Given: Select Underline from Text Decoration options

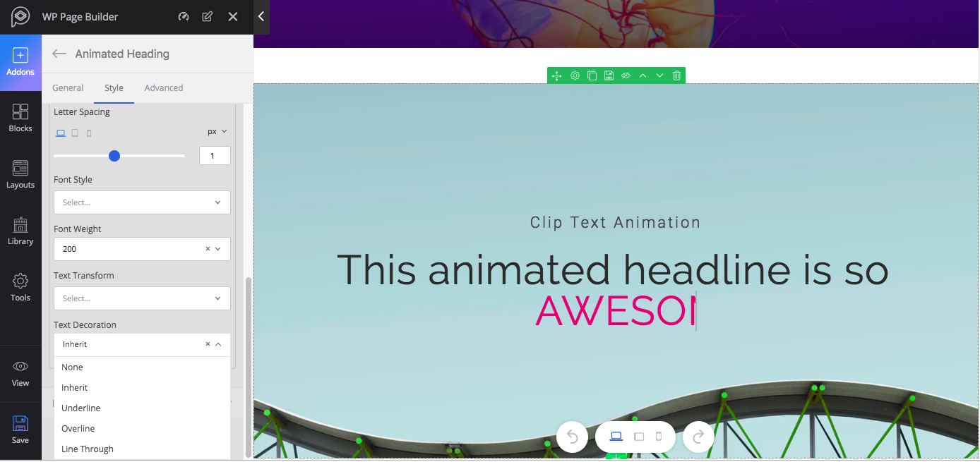Looking at the screenshot, I should point(80,408).
